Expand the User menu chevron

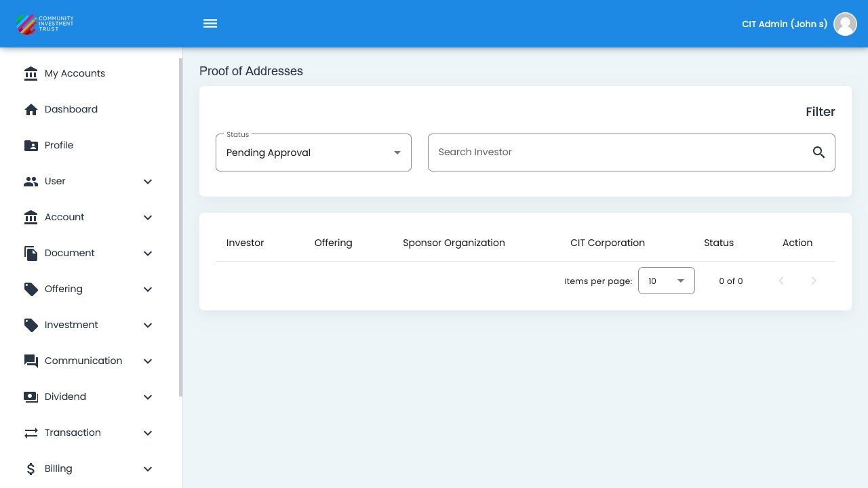coord(148,182)
